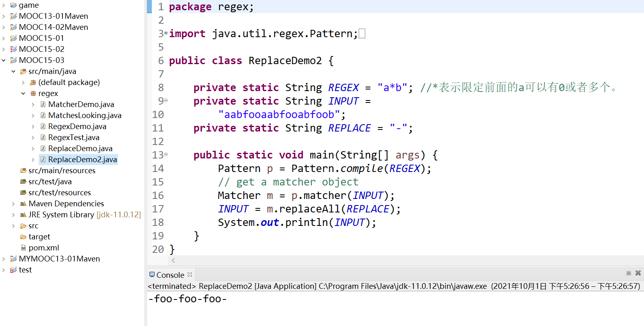This screenshot has height=326, width=644.
Task: Expand the folded import block at line 3
Action: point(166,33)
